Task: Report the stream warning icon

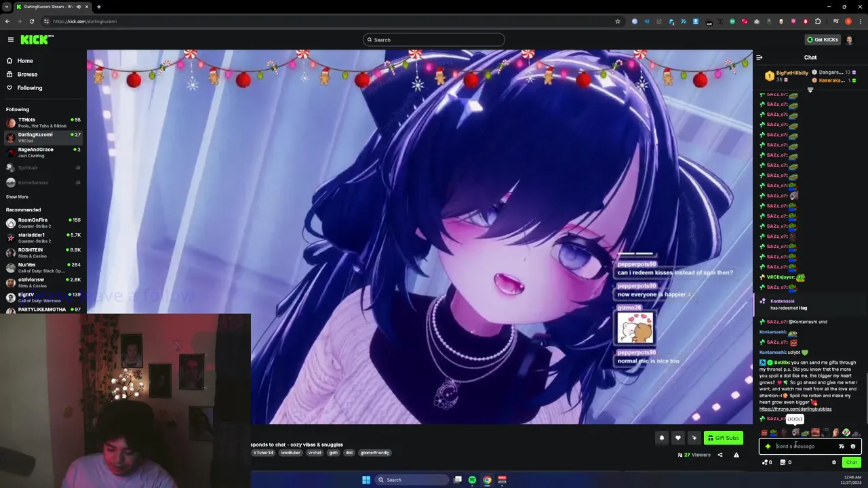Action: [736, 455]
